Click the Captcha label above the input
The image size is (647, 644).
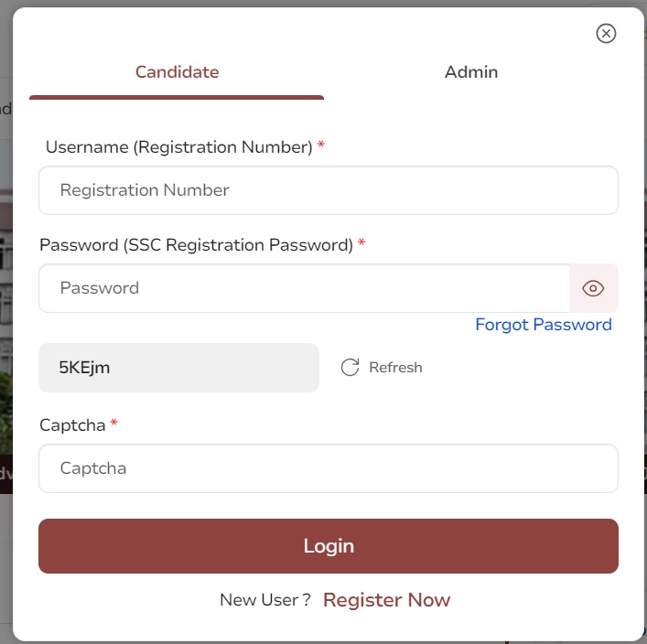72,425
